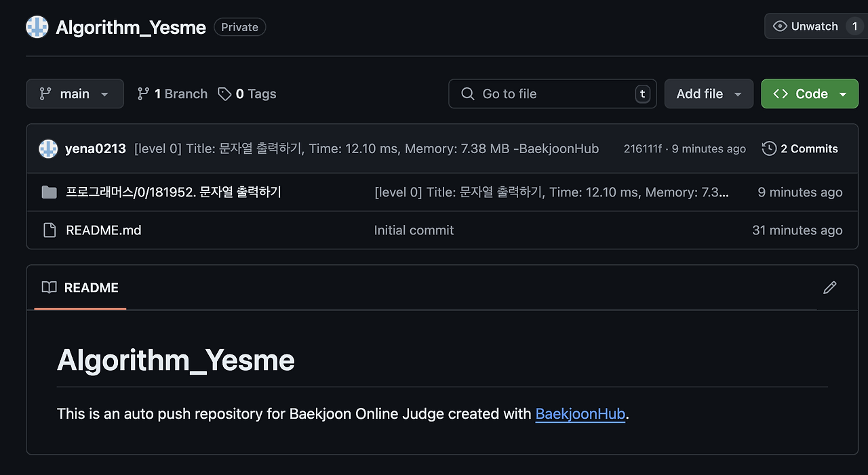Image resolution: width=868 pixels, height=475 pixels.
Task: Click the repository owner avatar icon
Action: (37, 26)
